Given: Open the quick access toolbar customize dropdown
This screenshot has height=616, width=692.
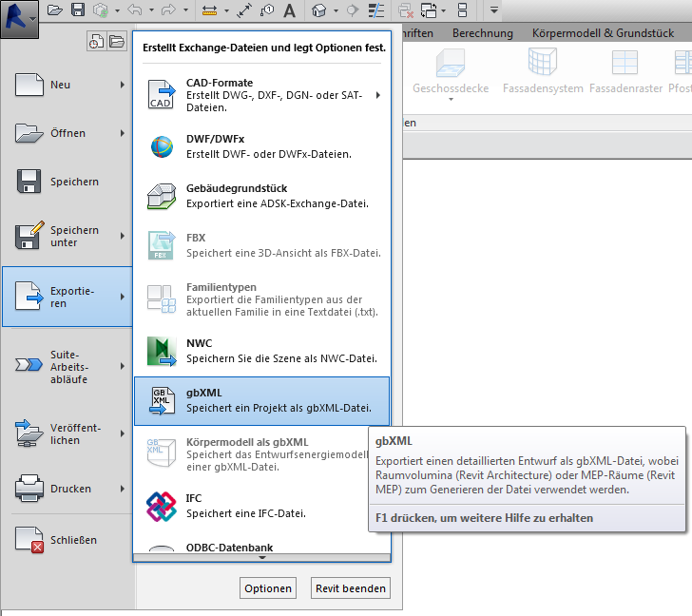Looking at the screenshot, I should [494, 10].
